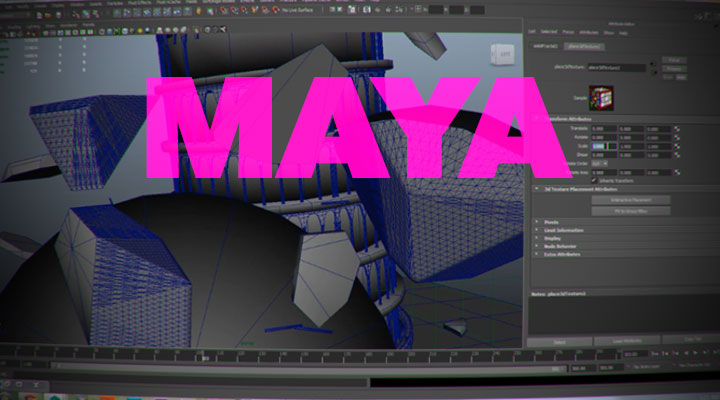This screenshot has width=720, height=400.
Task: Click the Save Scene icon
Action: (58, 15)
